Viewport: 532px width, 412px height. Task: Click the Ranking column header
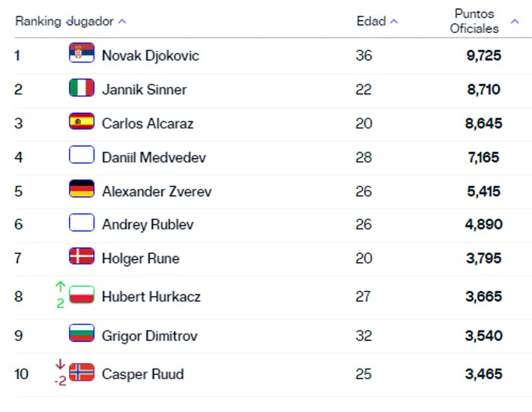pyautogui.click(x=38, y=21)
